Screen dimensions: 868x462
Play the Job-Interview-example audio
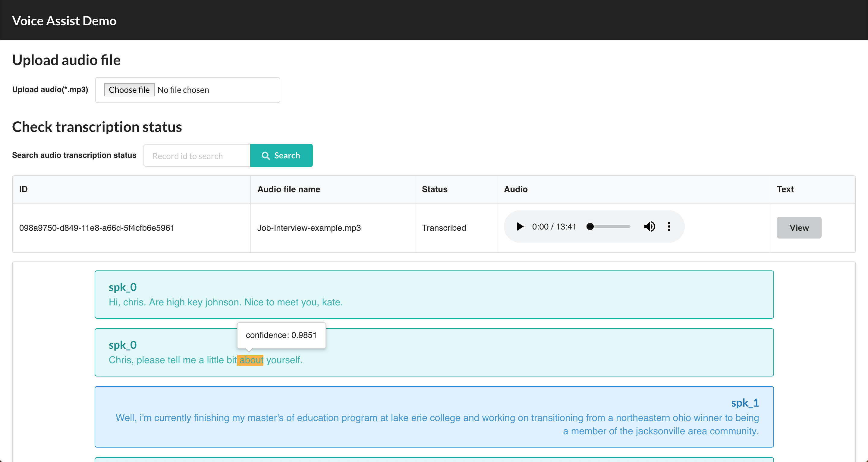click(x=520, y=226)
